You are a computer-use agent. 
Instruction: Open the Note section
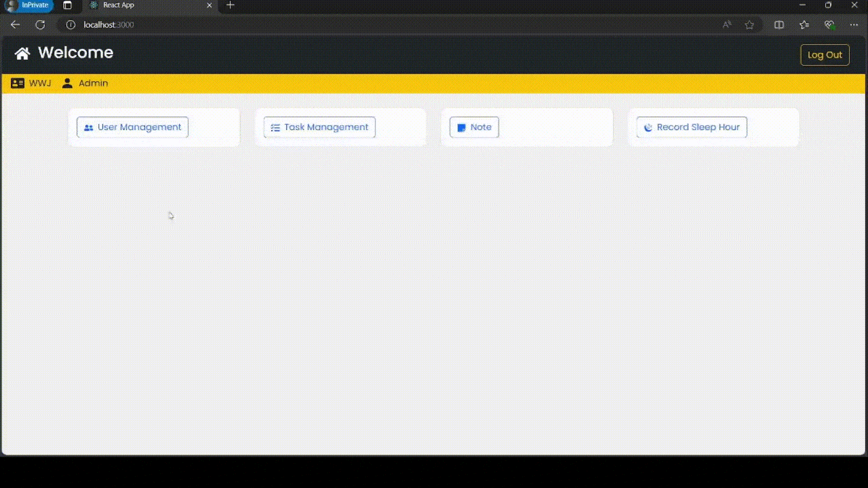[x=474, y=127]
